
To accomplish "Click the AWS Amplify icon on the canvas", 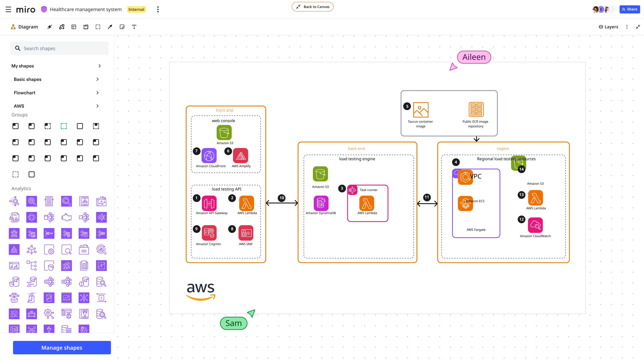I will (x=240, y=156).
